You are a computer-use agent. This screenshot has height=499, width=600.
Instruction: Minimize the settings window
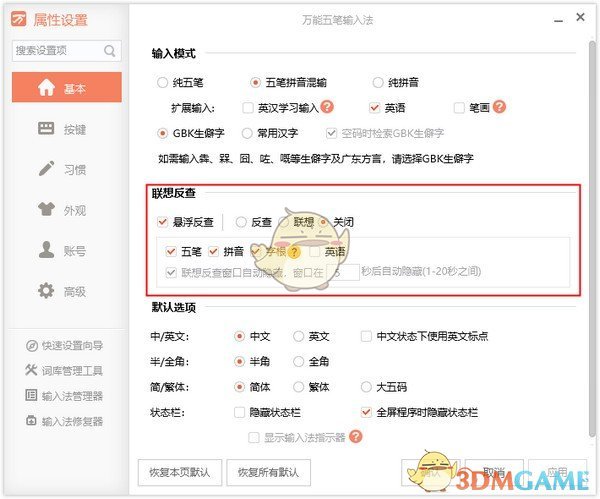pos(559,19)
